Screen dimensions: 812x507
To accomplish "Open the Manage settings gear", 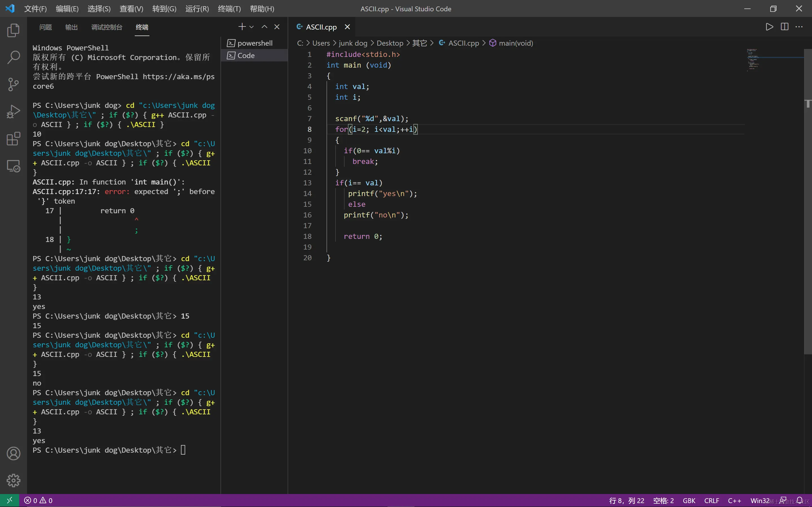I will click(14, 480).
